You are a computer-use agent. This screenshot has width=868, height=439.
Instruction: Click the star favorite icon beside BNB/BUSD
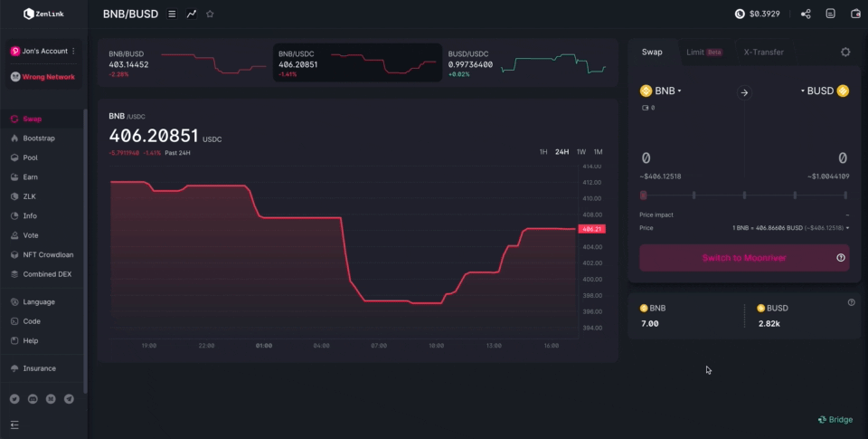(x=210, y=14)
